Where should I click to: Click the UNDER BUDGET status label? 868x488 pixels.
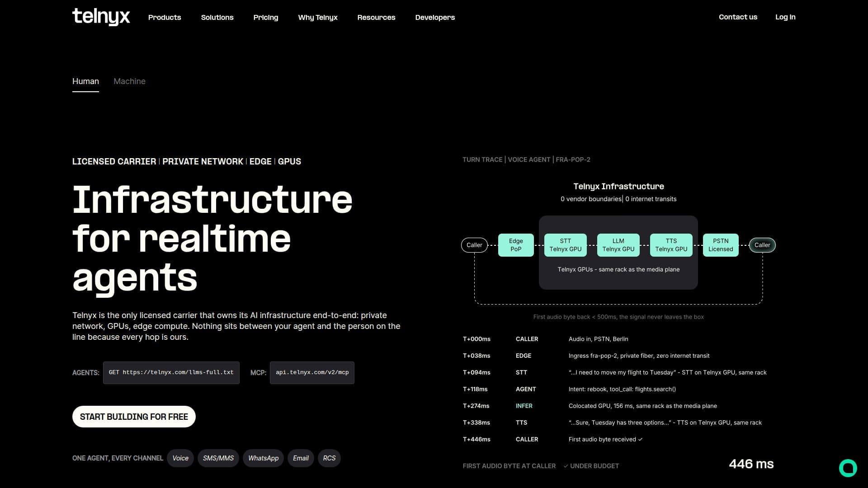[591, 466]
